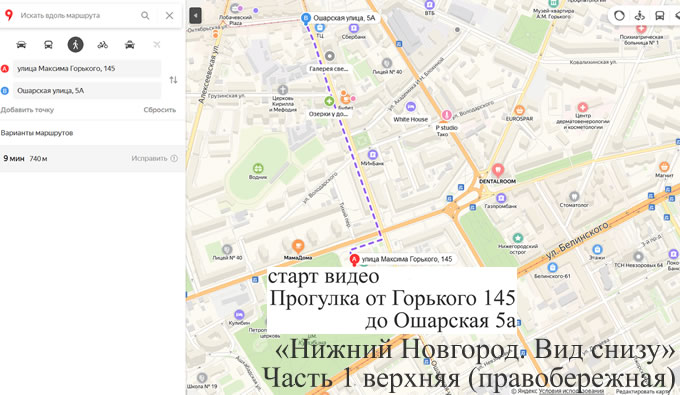680x395 pixels.
Task: Close the route panel with X
Action: pyautogui.click(x=170, y=16)
